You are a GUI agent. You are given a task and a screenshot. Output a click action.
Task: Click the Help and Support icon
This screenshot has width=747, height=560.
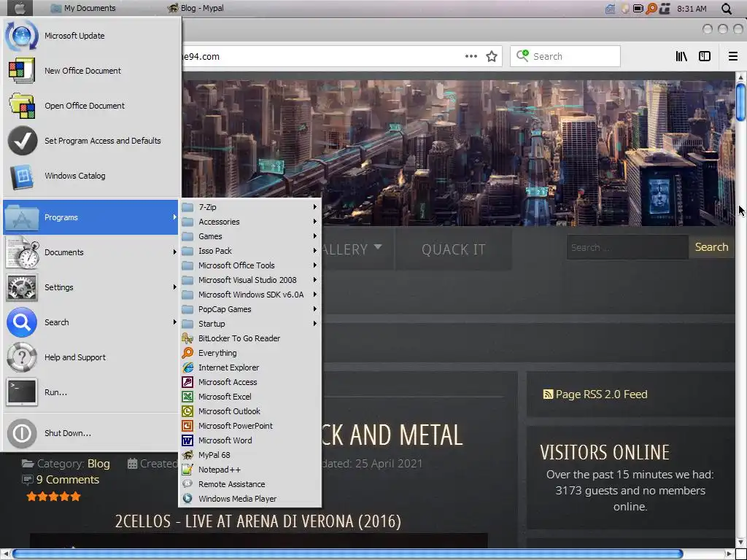(21, 357)
